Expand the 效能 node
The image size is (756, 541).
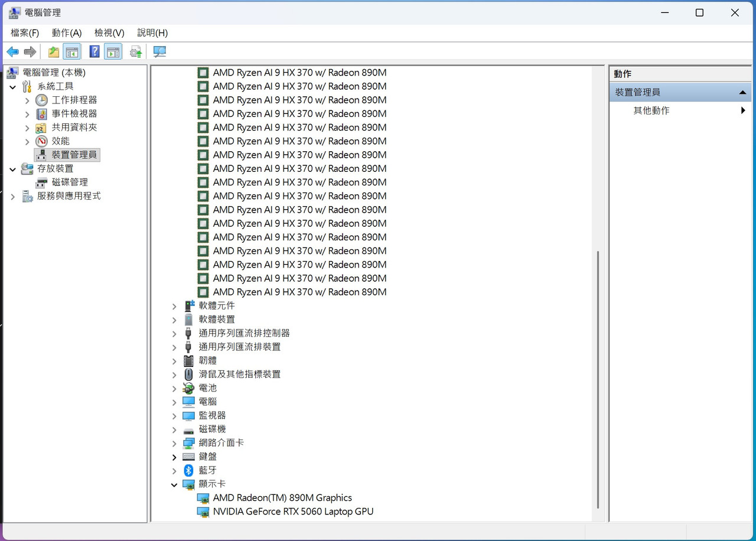coord(27,142)
